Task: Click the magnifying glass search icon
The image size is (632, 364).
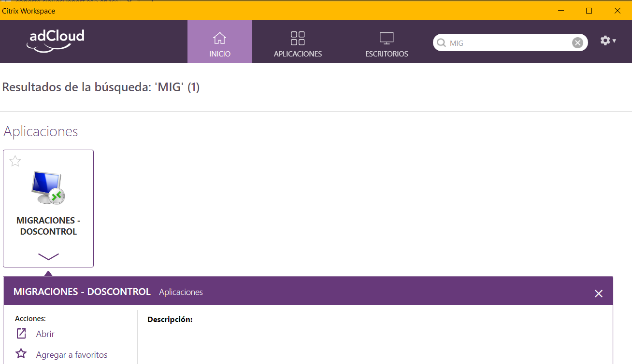Action: (x=441, y=43)
